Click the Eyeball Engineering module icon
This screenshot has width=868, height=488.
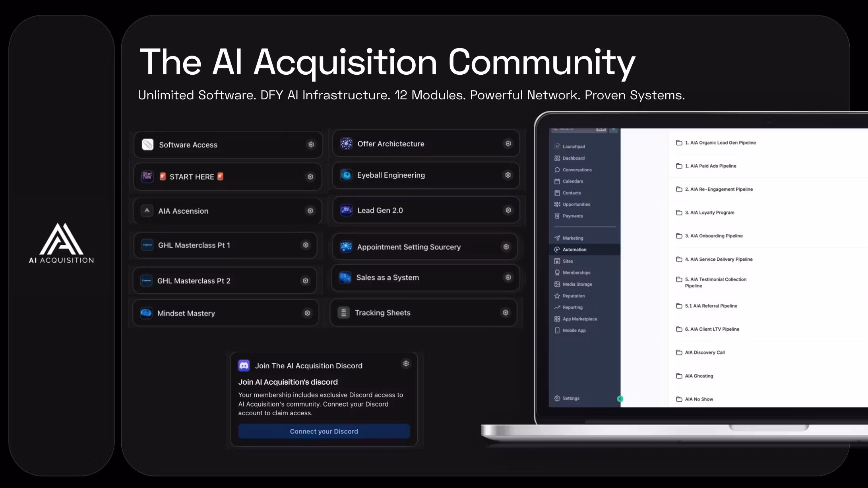coord(346,175)
